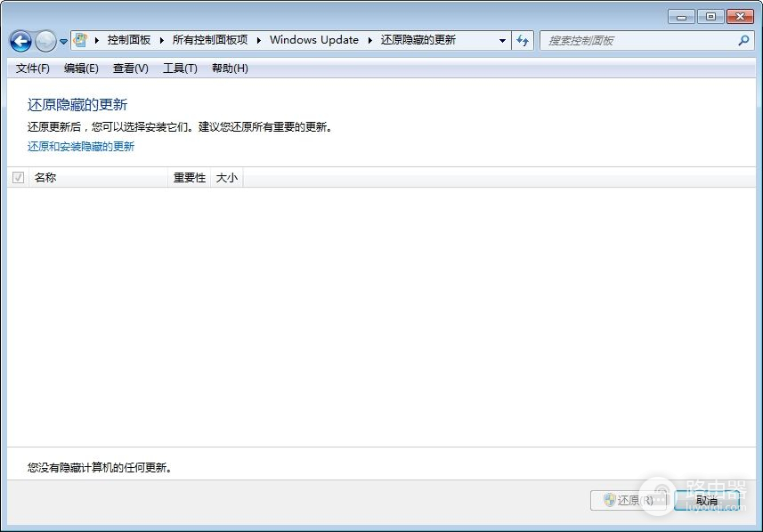Open the 帮助(H) menu
The width and height of the screenshot is (763, 532).
point(230,69)
